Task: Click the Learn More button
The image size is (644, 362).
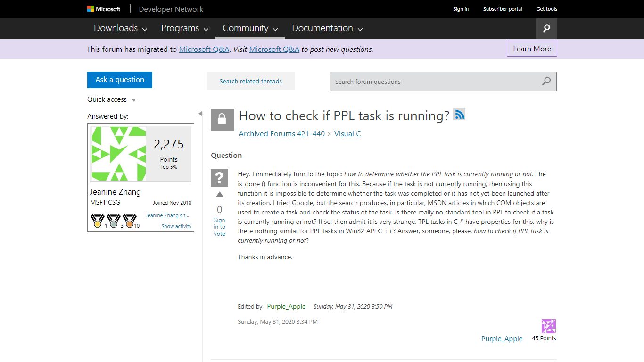Action: coord(532,49)
